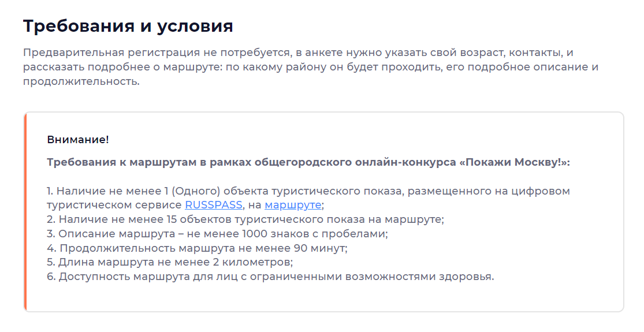644x332 pixels.
Task: Click requirement 5 about 2 километров
Action: point(170,262)
